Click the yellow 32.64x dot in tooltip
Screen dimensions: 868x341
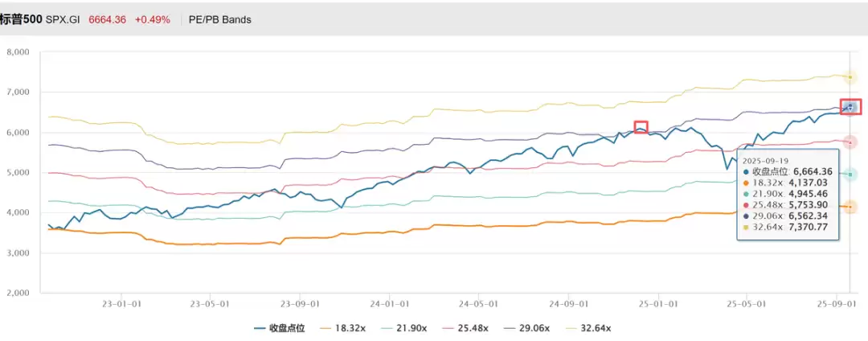[747, 228]
